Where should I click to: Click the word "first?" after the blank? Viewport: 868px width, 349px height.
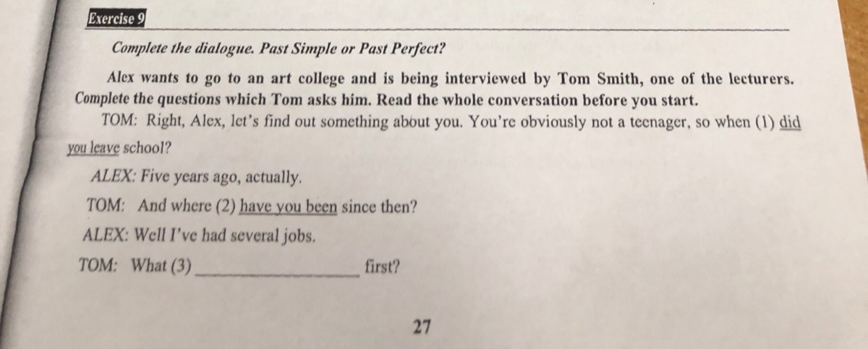click(383, 266)
